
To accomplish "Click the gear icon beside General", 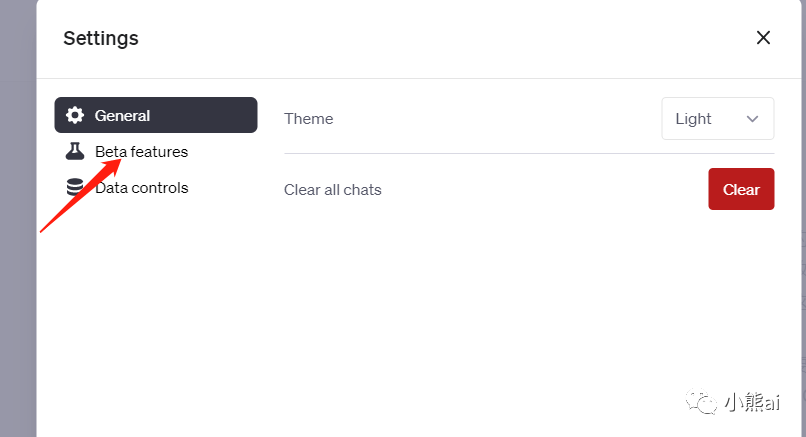I will click(74, 115).
